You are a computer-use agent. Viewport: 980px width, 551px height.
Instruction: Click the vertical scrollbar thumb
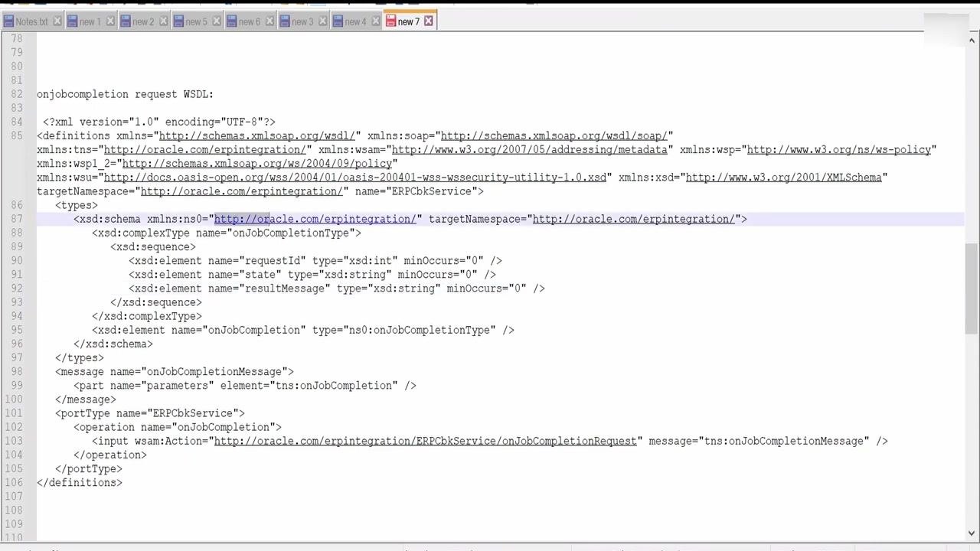coord(972,289)
